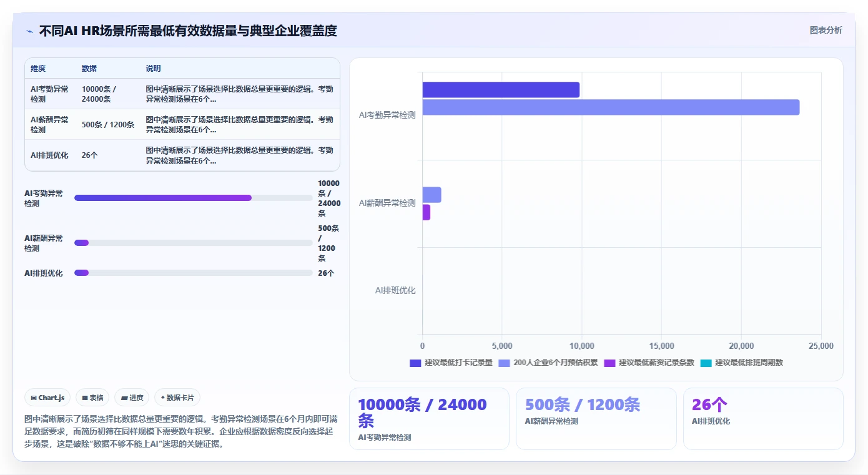Open the 图表分析 label in the header
The image size is (868, 475).
pos(826,30)
